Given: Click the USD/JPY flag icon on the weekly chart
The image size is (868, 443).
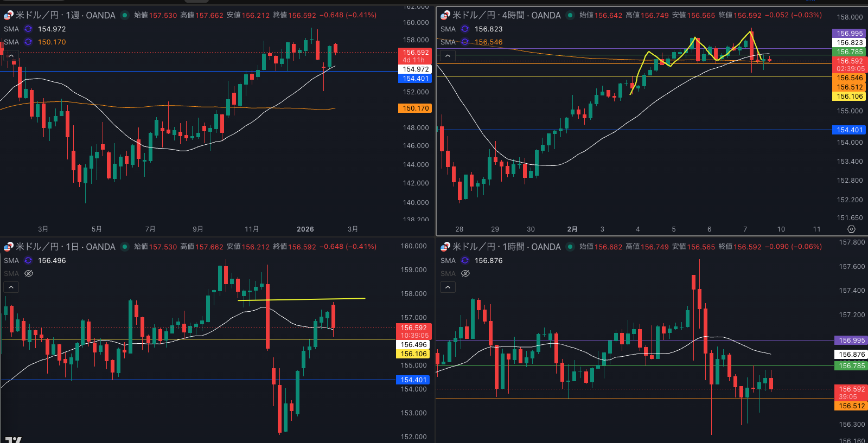Looking at the screenshot, I should 8,15.
